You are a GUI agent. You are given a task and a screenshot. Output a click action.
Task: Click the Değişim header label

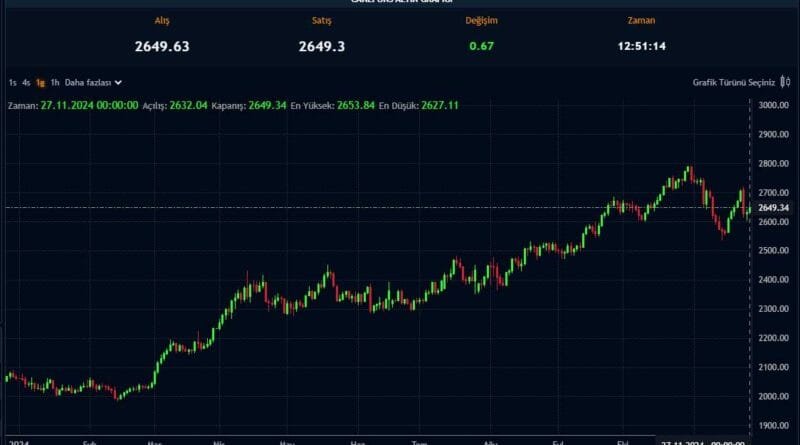(481, 20)
